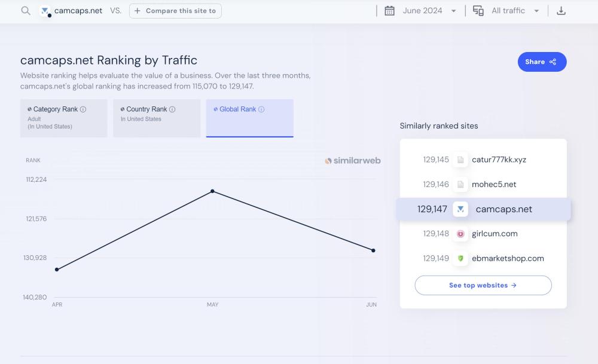Open the June 2024 date dropdown
The image size is (598, 364).
pyautogui.click(x=429, y=11)
